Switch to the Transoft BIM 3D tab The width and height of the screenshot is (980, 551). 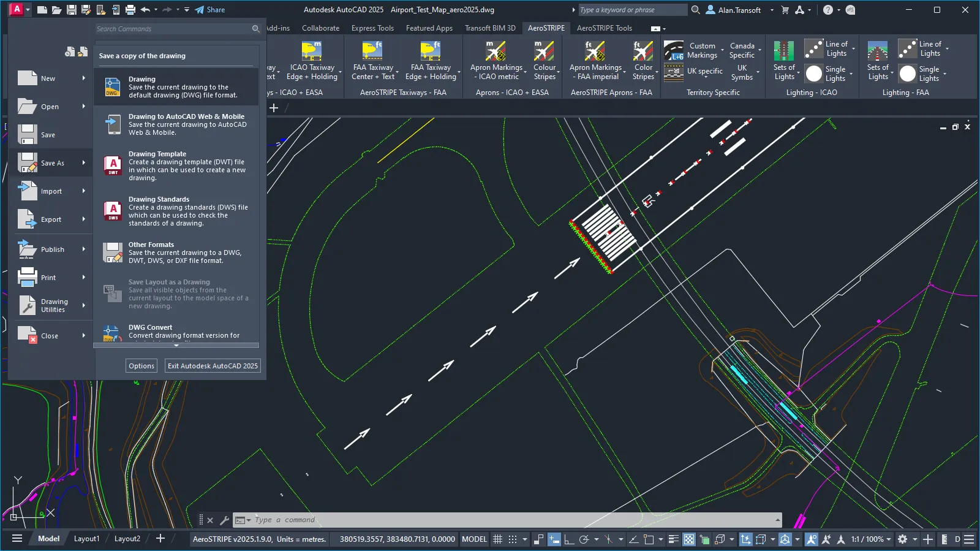pos(490,28)
